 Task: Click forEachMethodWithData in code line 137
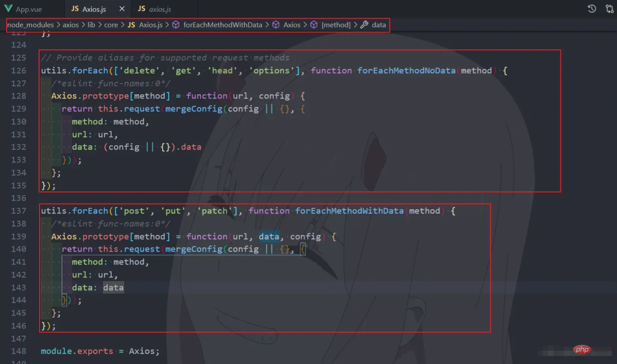pyautogui.click(x=349, y=211)
